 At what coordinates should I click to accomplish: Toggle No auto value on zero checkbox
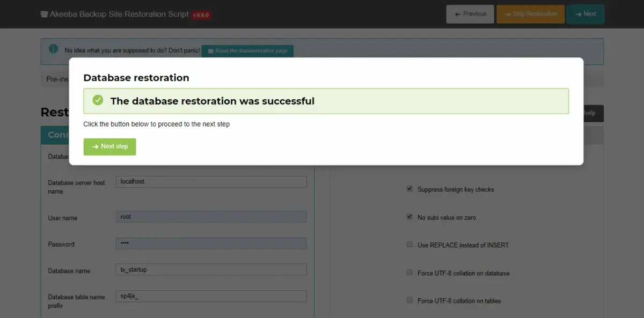pos(409,217)
